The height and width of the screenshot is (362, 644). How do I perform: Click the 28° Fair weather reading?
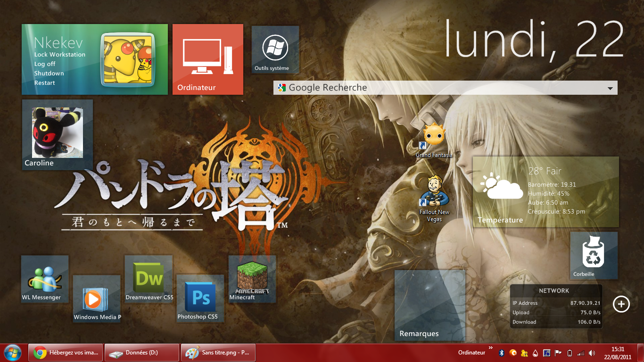[x=545, y=171]
